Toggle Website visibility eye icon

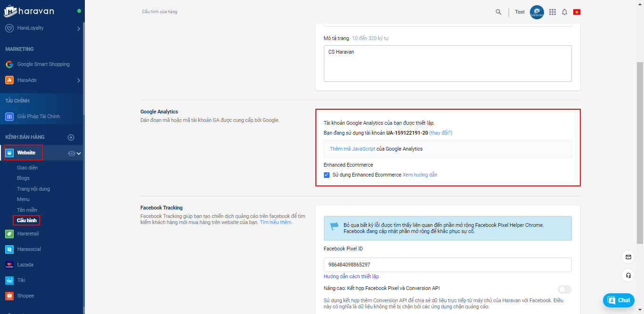pyautogui.click(x=71, y=153)
